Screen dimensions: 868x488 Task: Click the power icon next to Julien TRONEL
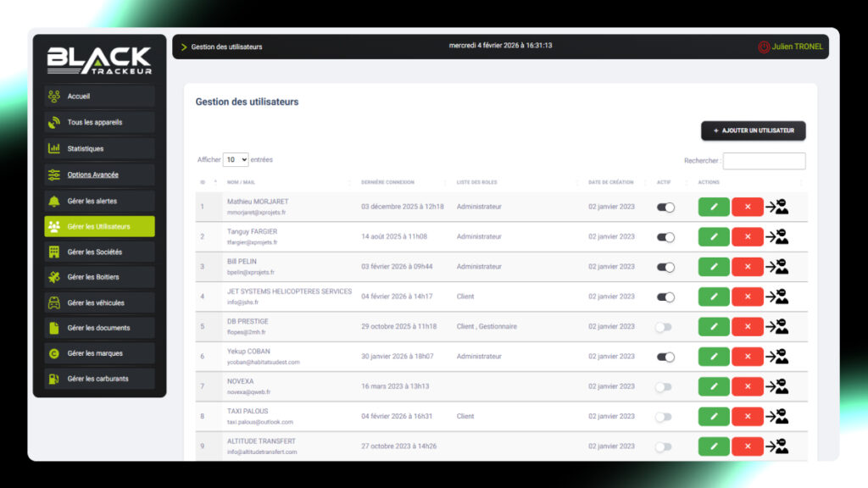point(763,47)
